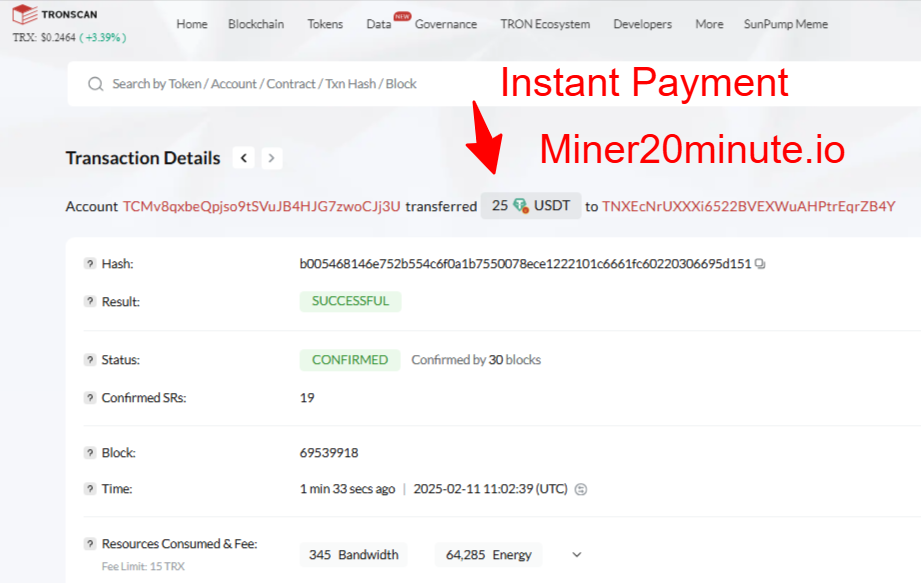Click the +3.39% price change
Screen dimensions: 921x583
[x=103, y=38]
